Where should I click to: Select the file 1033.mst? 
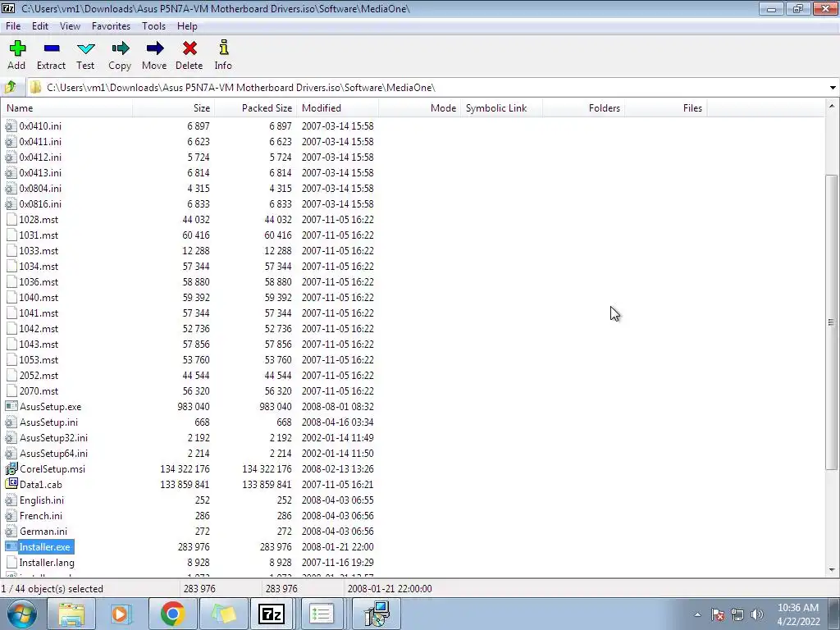pyautogui.click(x=39, y=251)
